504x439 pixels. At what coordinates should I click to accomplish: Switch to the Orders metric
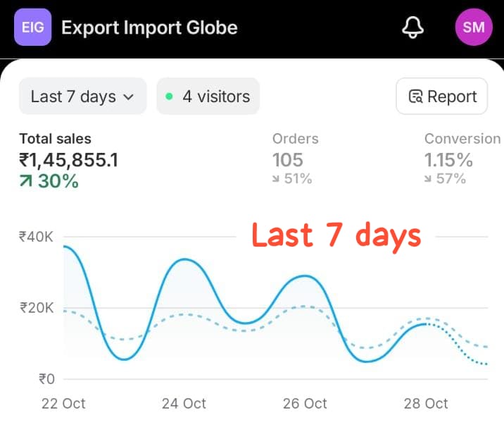click(x=295, y=139)
